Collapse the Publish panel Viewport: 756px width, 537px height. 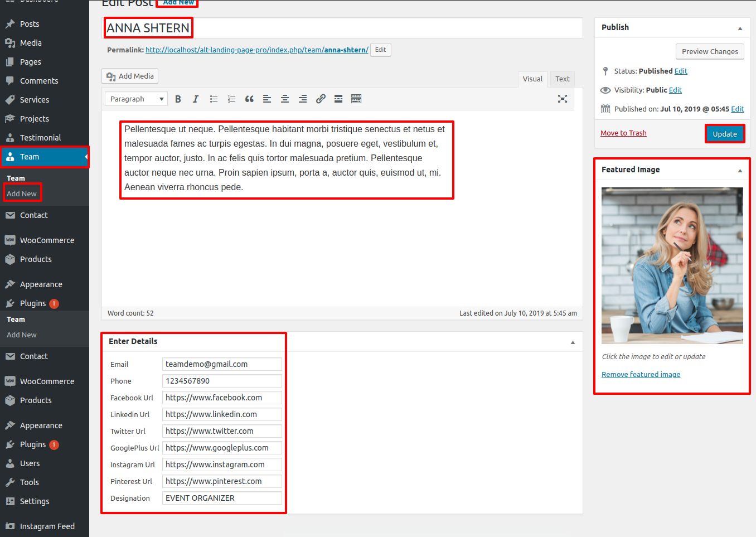point(740,28)
